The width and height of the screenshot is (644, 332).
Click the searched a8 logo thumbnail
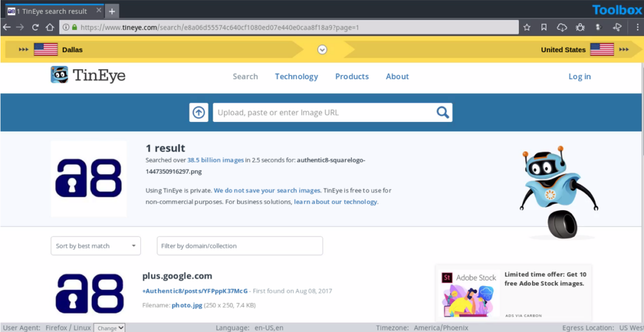click(89, 179)
